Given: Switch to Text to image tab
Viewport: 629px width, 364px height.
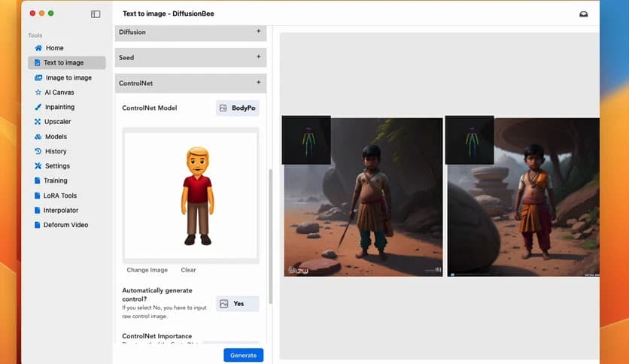Looking at the screenshot, I should tap(63, 63).
